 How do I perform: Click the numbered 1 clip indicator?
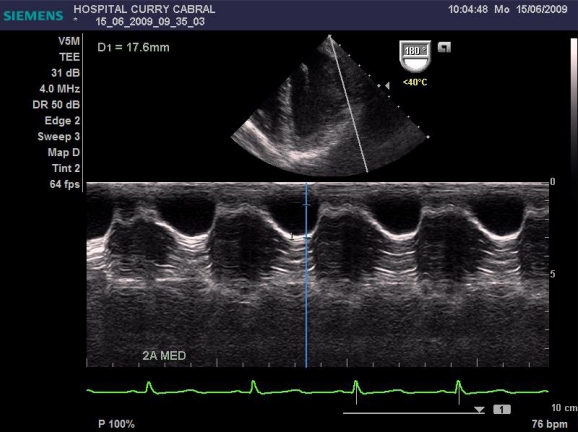tap(502, 409)
